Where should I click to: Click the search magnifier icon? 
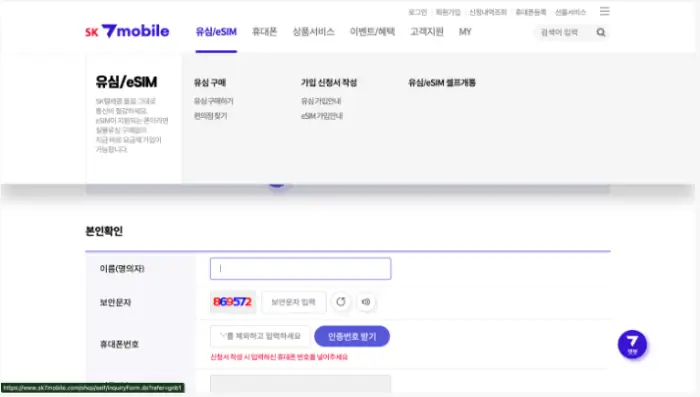pyautogui.click(x=601, y=32)
